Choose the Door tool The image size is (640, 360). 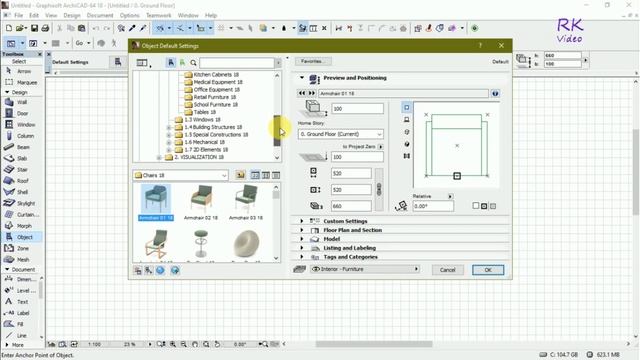[x=21, y=113]
